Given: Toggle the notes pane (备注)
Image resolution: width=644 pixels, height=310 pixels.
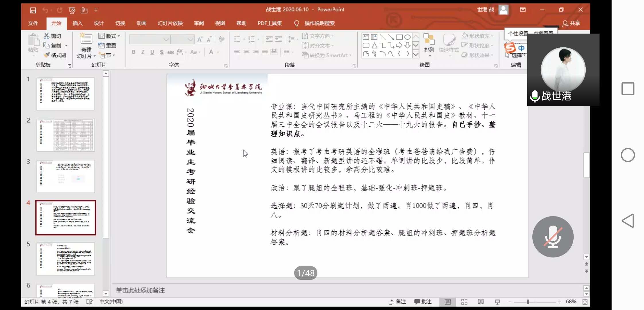Looking at the screenshot, I should (x=397, y=302).
